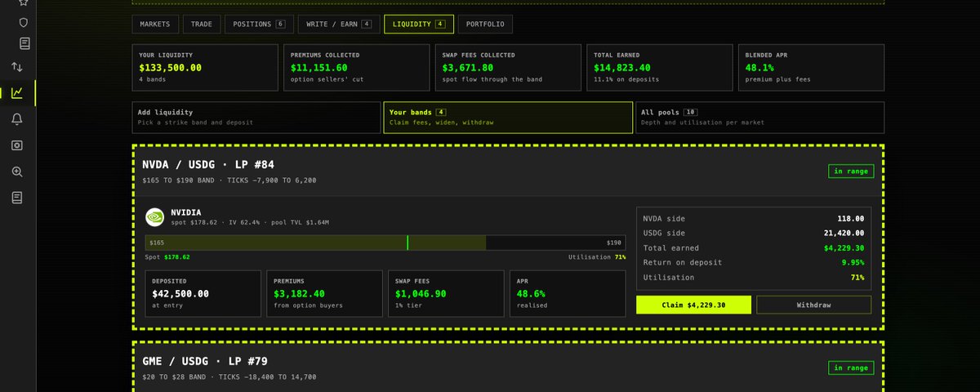Open the Positions tab
Viewport: 980px width, 392px height.
tap(259, 24)
